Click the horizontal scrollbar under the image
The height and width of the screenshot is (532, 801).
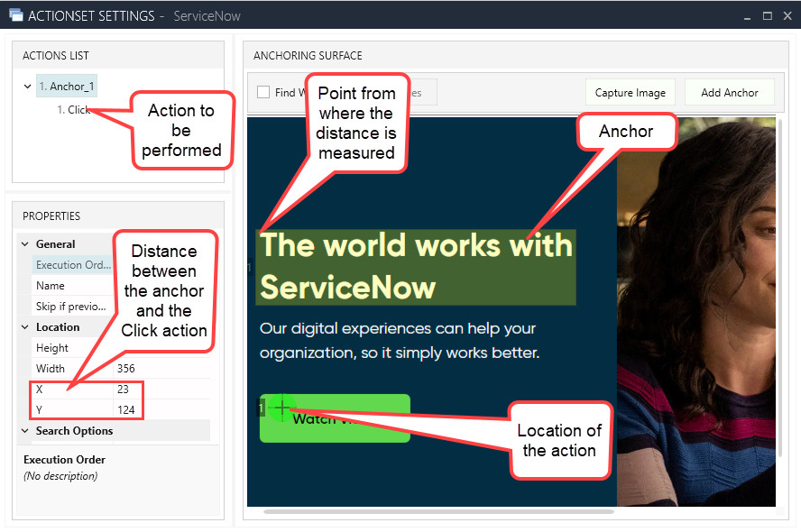coord(438,511)
